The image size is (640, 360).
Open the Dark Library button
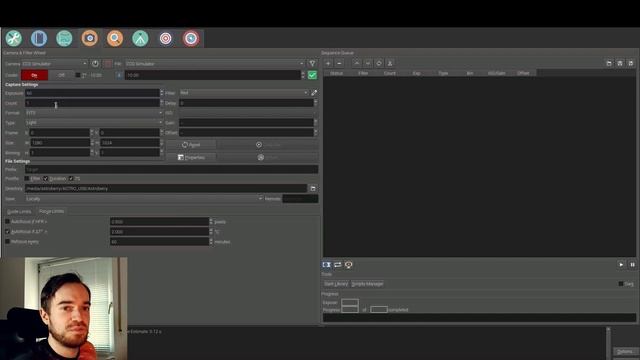pyautogui.click(x=336, y=284)
